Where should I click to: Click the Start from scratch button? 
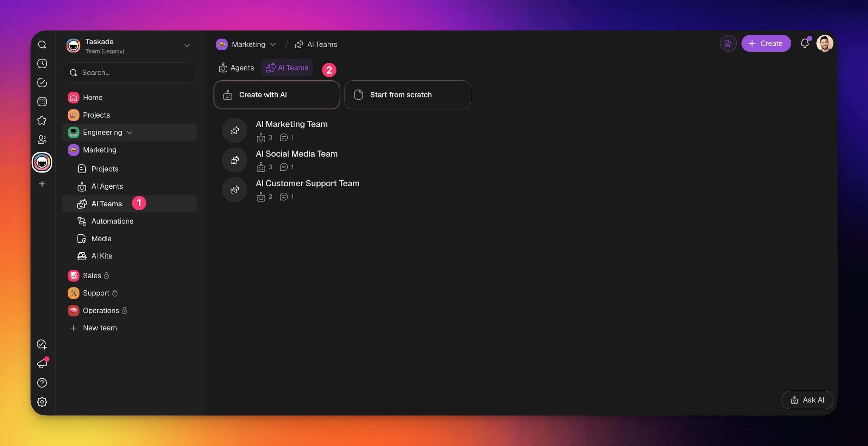[x=407, y=95]
